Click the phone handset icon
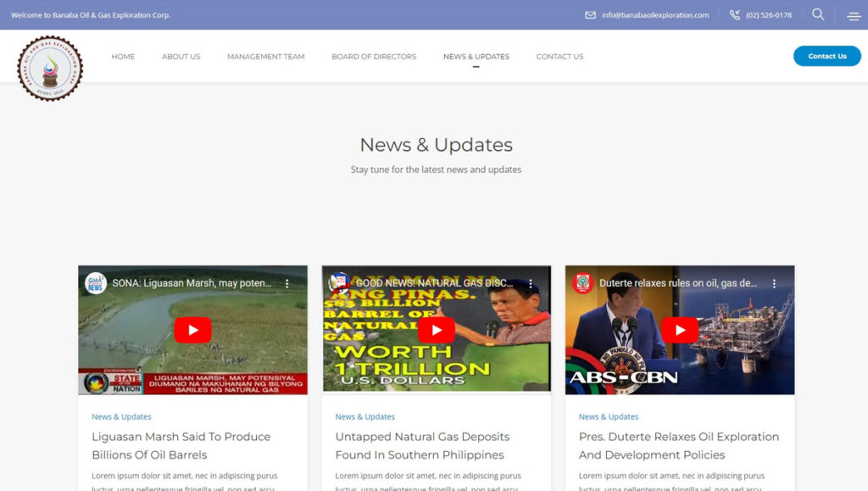Viewport: 868px width, 491px height. [x=735, y=15]
